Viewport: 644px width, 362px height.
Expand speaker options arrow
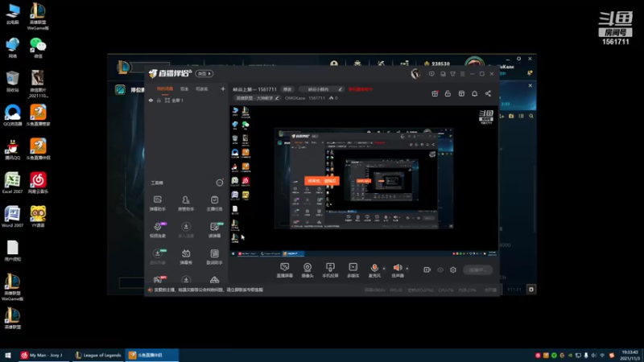(407, 269)
